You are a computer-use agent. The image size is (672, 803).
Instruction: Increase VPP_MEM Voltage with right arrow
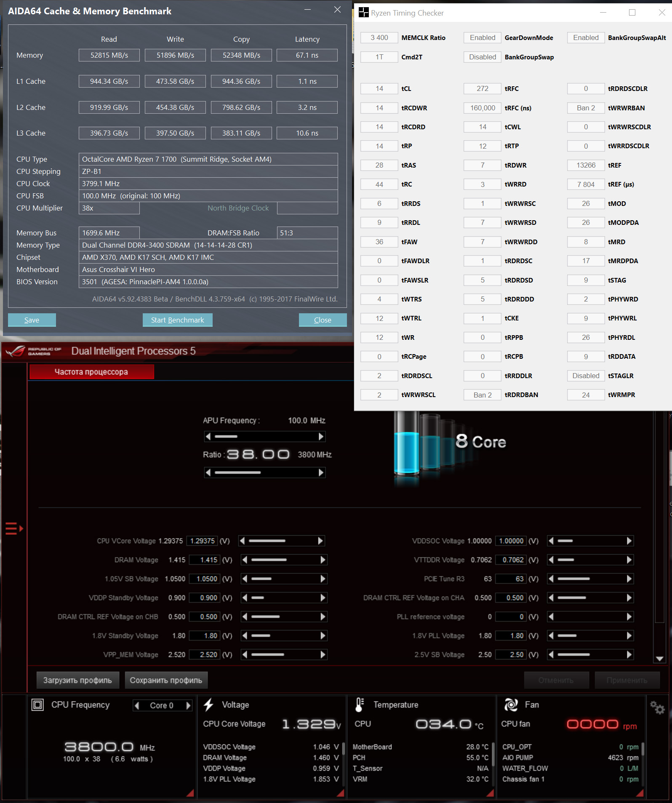point(323,654)
